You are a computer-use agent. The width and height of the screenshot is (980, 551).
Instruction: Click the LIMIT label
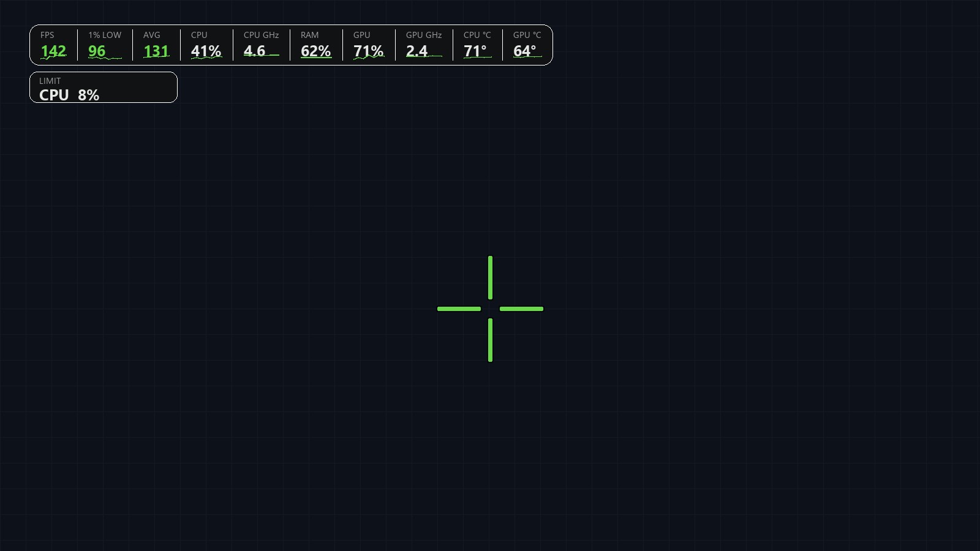[x=50, y=81]
